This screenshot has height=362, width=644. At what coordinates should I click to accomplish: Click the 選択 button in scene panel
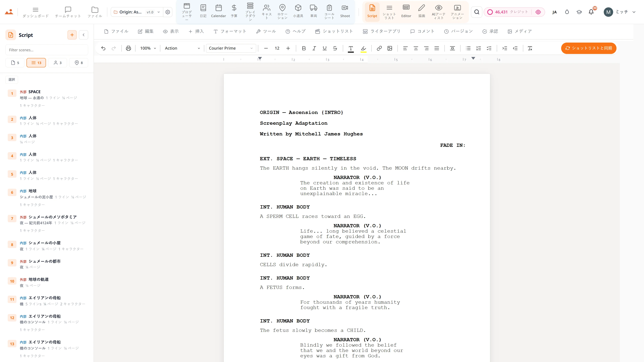click(x=12, y=79)
